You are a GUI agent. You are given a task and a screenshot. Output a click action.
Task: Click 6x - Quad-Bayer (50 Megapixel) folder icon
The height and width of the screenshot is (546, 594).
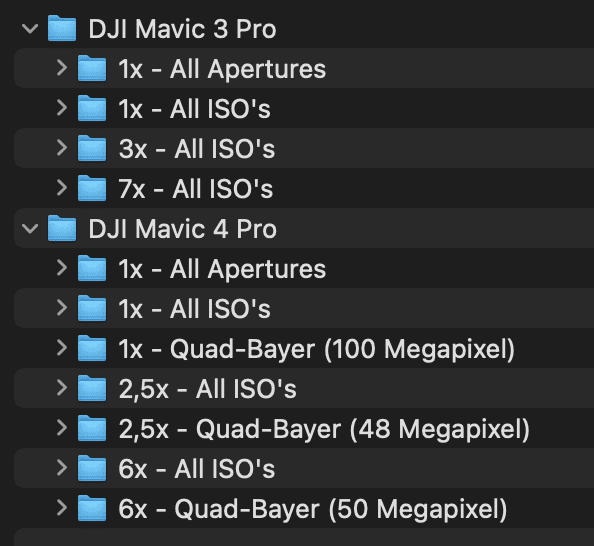pos(92,508)
